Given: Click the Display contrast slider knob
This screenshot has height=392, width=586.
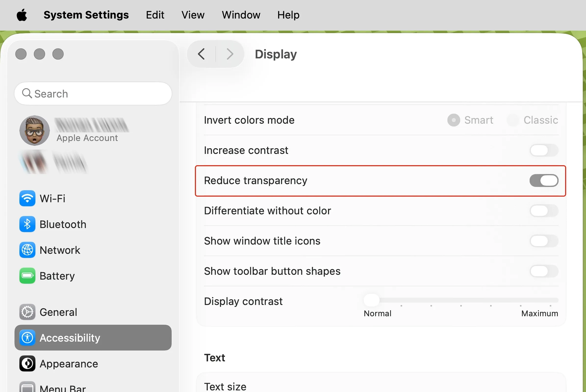Looking at the screenshot, I should [x=371, y=300].
